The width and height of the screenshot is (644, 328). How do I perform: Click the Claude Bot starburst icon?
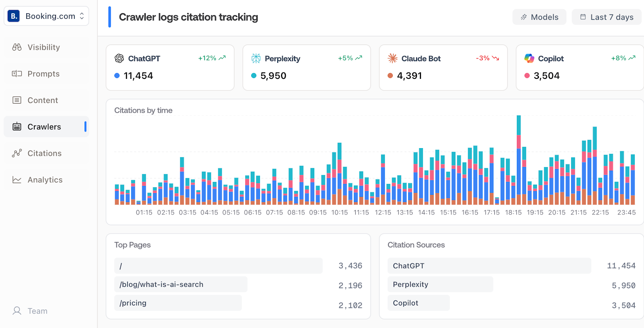392,58
